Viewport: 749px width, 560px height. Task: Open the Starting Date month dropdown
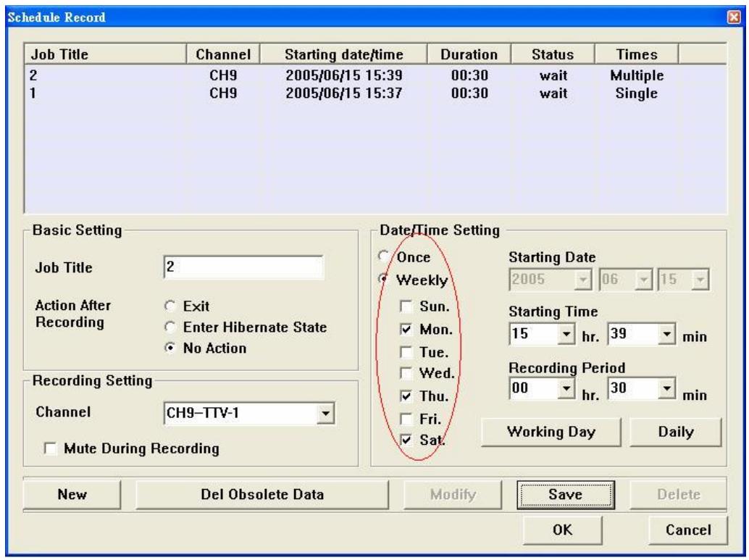643,280
